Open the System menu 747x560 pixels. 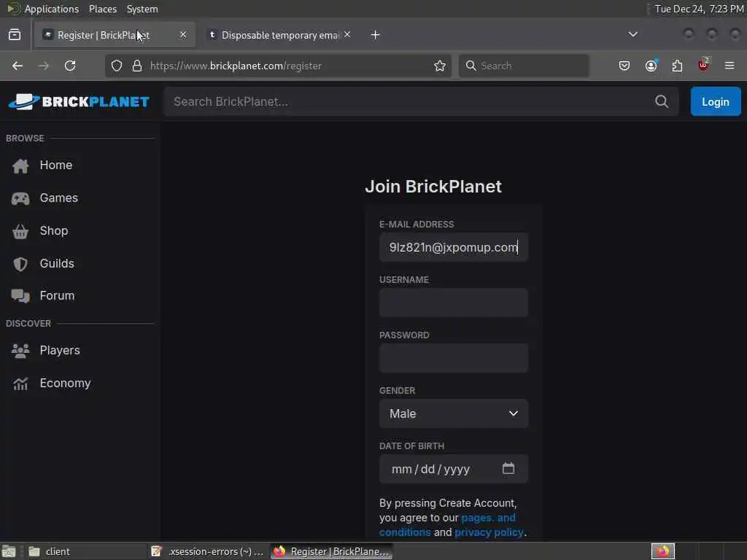pos(142,9)
